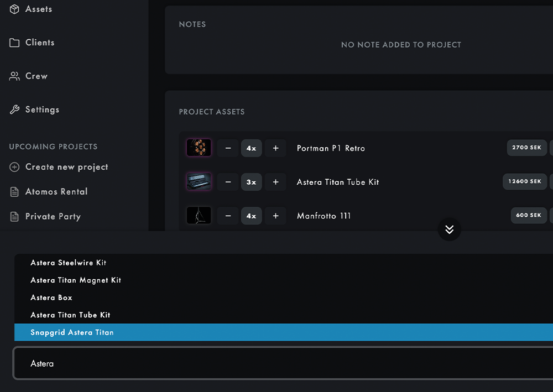Screen dimensions: 553x392
Task: Increase Portman P1 Retro quantity
Action: [275, 148]
